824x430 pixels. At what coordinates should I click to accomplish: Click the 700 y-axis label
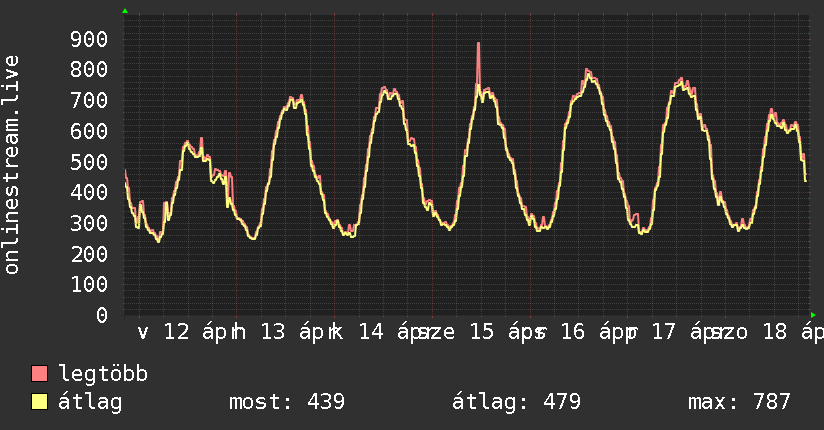(x=89, y=100)
